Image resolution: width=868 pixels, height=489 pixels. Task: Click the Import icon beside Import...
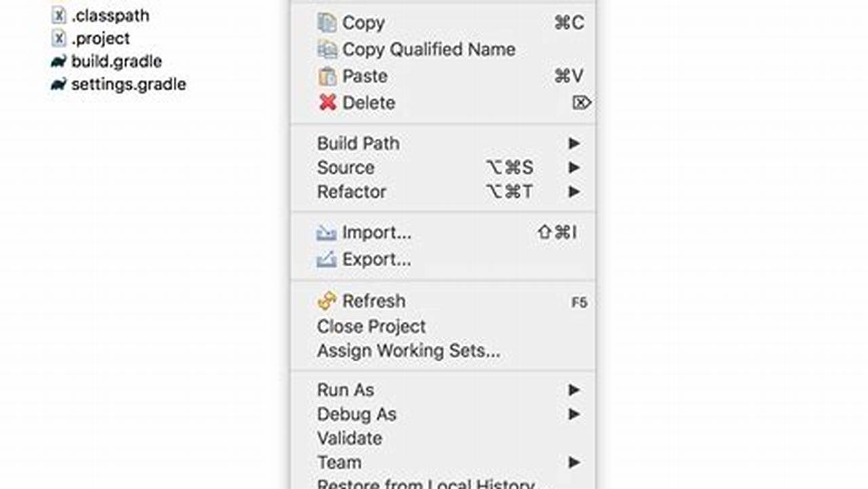[326, 232]
